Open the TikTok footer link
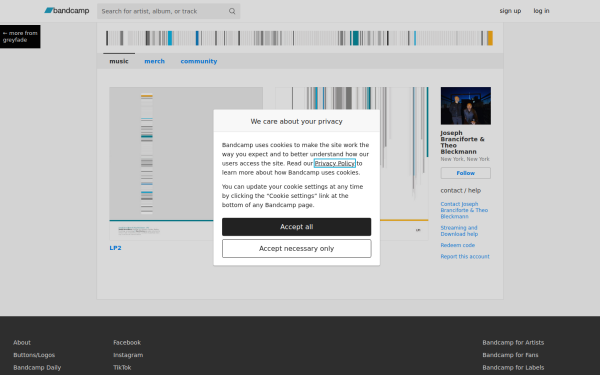Screen dimensions: 600x375 [x=122, y=367]
